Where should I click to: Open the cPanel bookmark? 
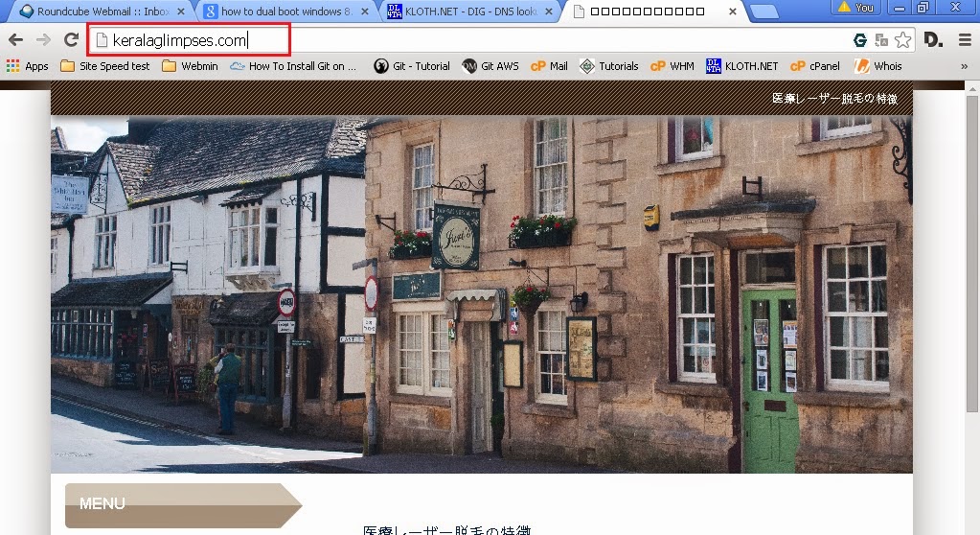click(815, 66)
